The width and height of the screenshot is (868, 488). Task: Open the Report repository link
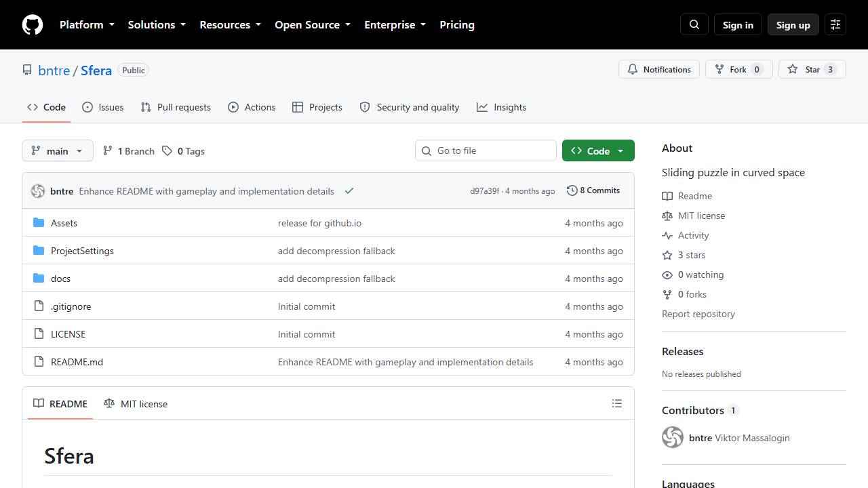coord(698,314)
